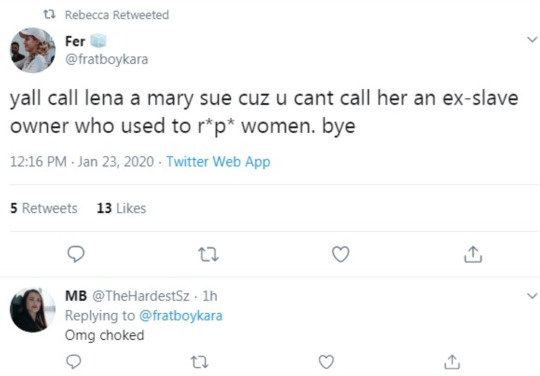The height and width of the screenshot is (376, 540).
Task: Open the retweet icon beside Rebecca Retweeted
Action: [49, 14]
